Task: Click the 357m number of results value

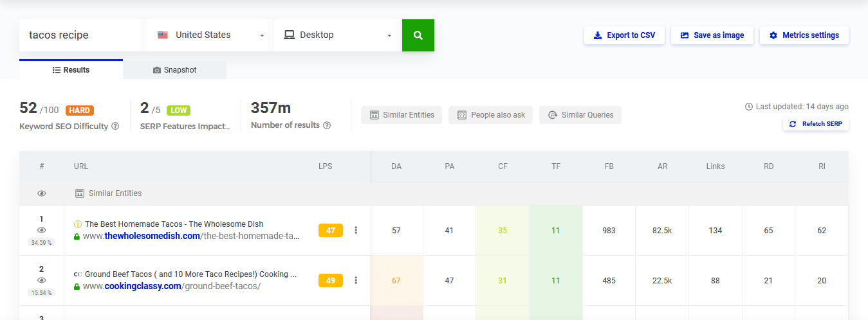Action: 271,108
